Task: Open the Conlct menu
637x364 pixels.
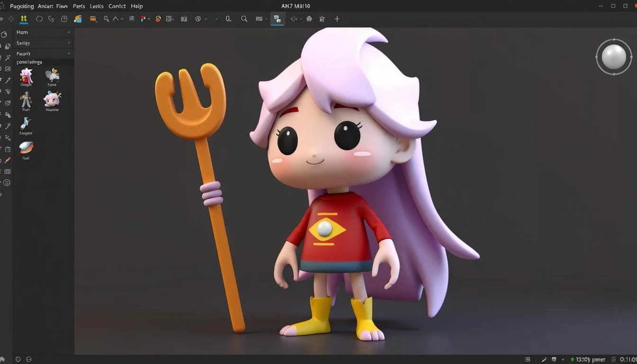Action: coord(117,6)
